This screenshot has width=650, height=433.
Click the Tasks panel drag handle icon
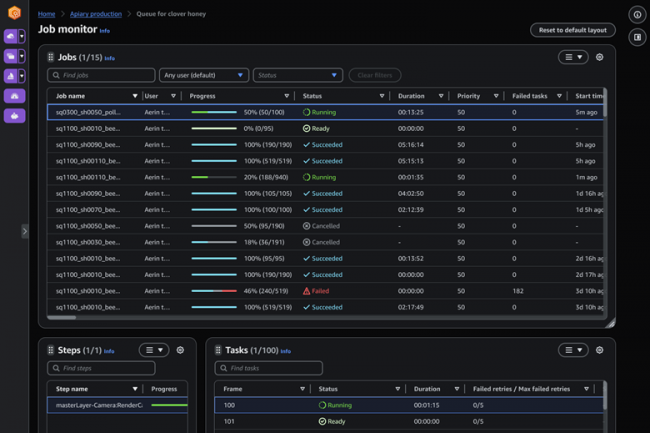[x=218, y=350]
